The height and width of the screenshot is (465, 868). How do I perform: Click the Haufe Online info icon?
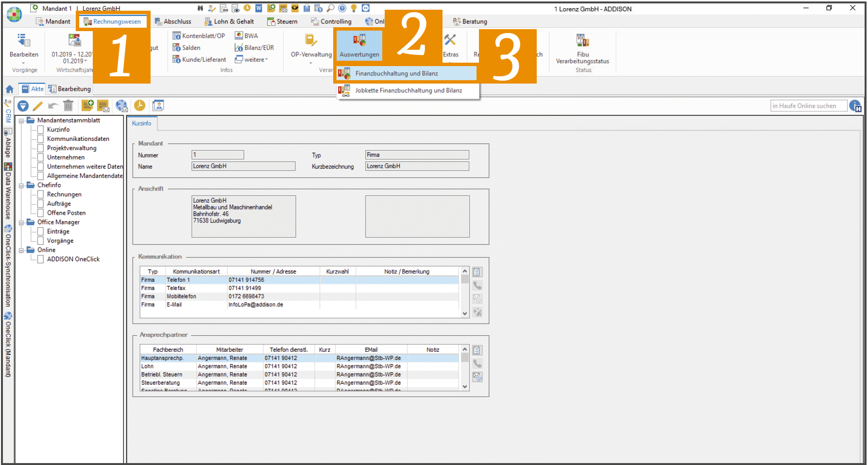click(x=855, y=106)
